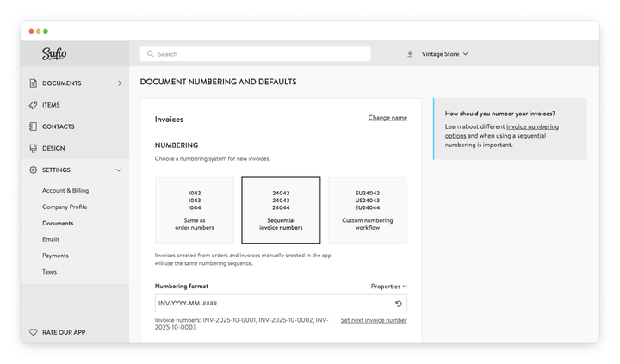This screenshot has height=364, width=620.
Task: Click the NUMBERING subheading
Action: pos(177,145)
